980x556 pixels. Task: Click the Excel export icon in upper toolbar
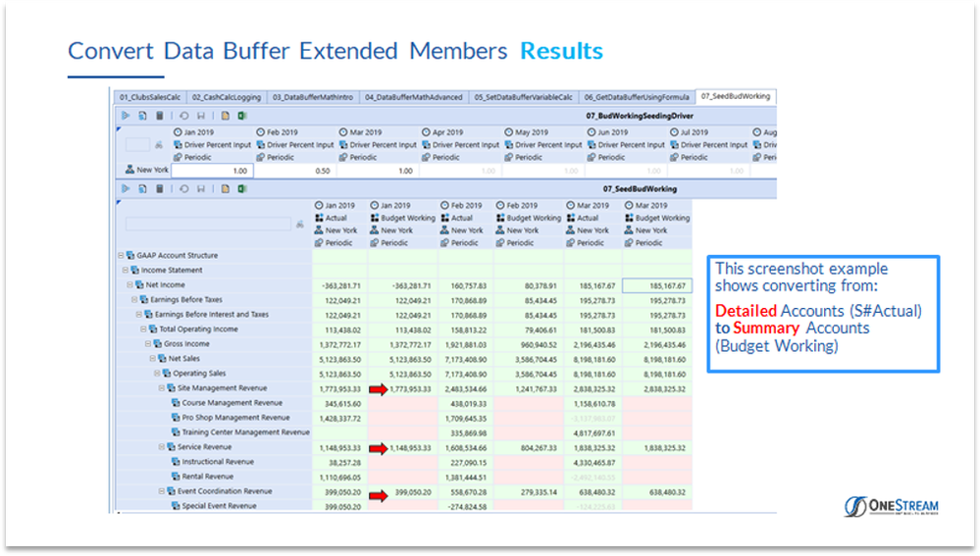(241, 116)
